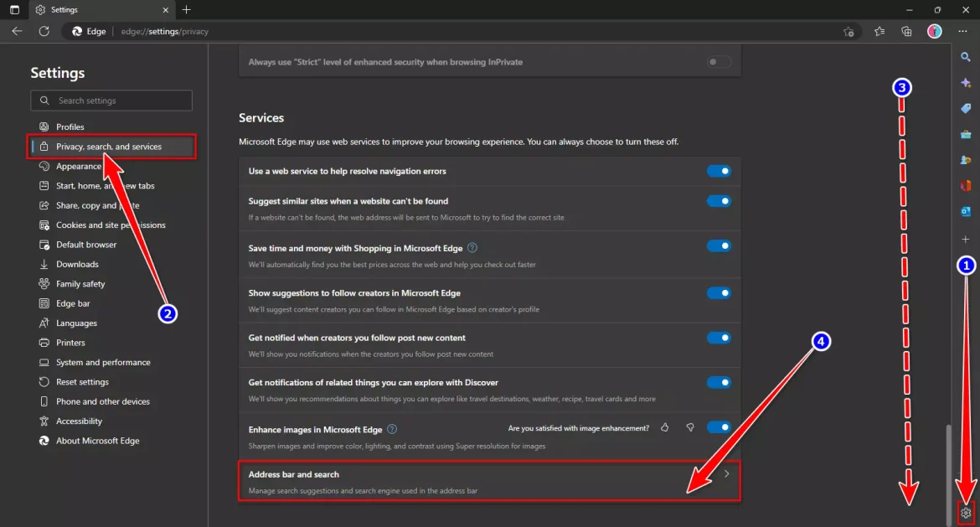Click the thumbs down icon for image enhancement
Screen dimensions: 980x527
pyautogui.click(x=690, y=427)
